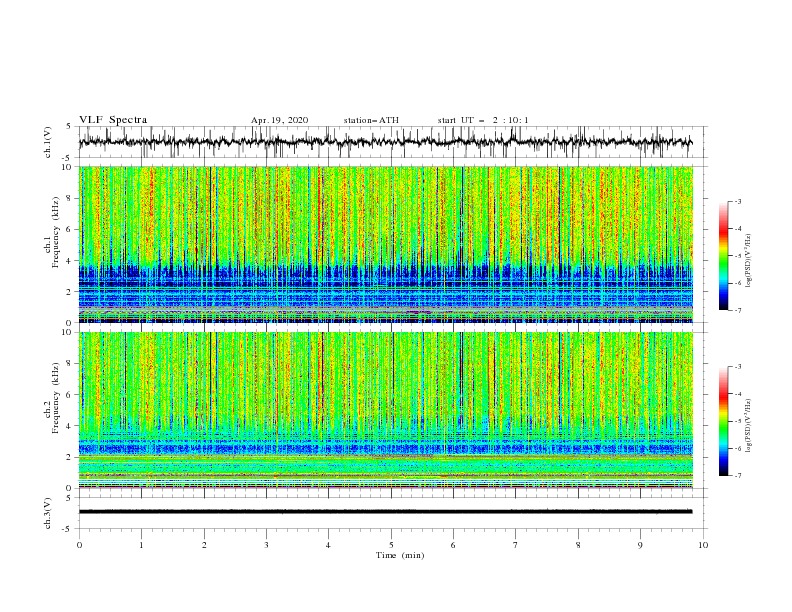Click the ch.1 'log(PSD)(V²/Hz)' colorbar label
The width and height of the screenshot is (792, 612).
(x=748, y=261)
